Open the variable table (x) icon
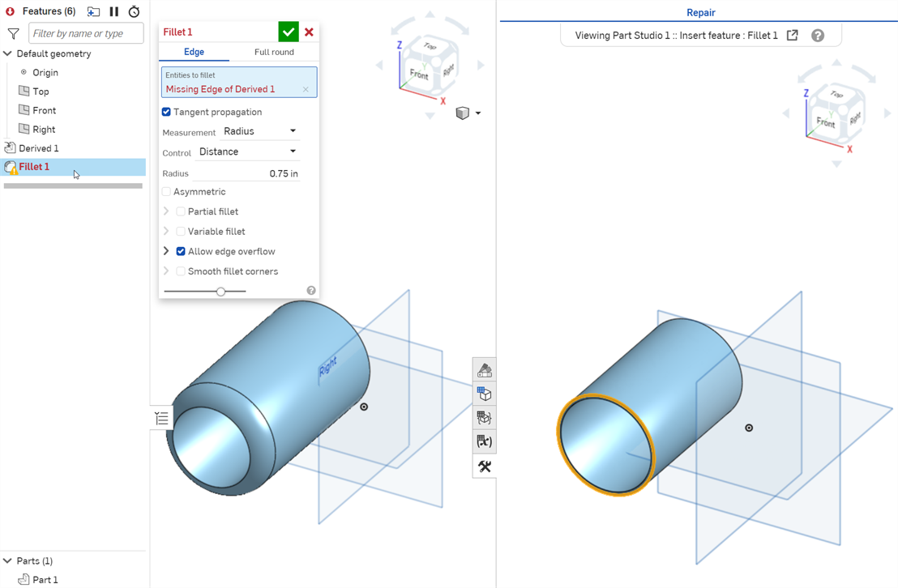The width and height of the screenshot is (898, 588). (485, 442)
